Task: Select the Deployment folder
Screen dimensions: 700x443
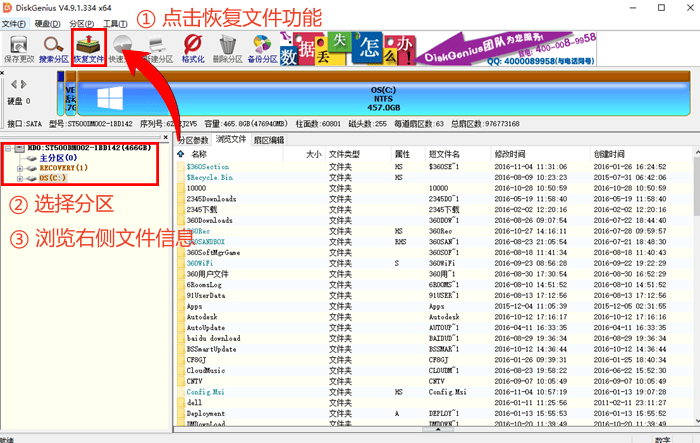Action: pyautogui.click(x=206, y=413)
